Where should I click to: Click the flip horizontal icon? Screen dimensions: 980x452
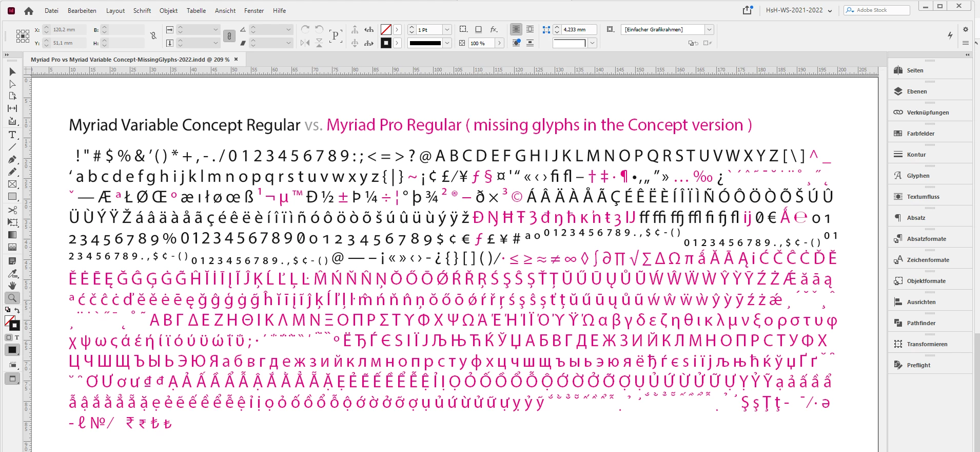(305, 43)
